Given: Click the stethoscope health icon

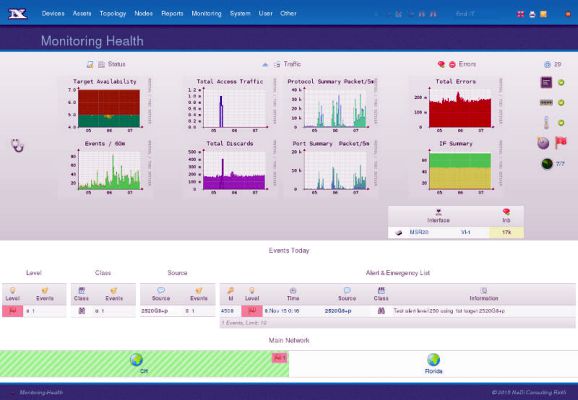Looking at the screenshot, I should click(17, 145).
